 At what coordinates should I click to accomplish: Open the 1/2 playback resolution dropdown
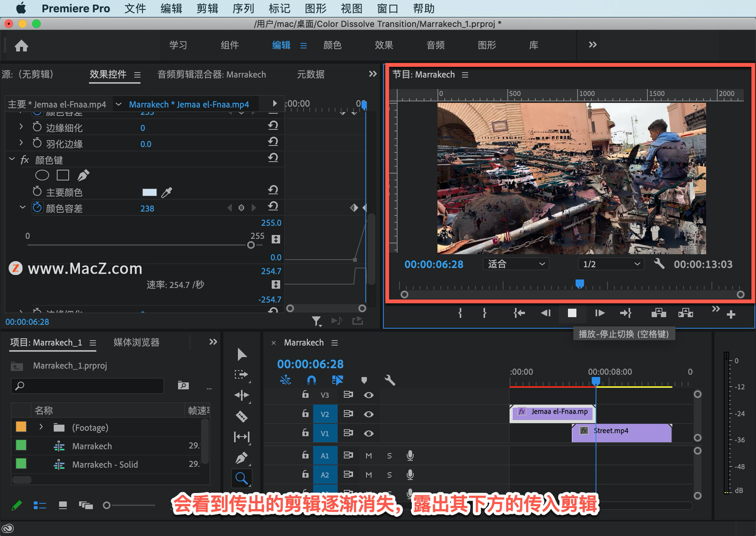point(611,264)
